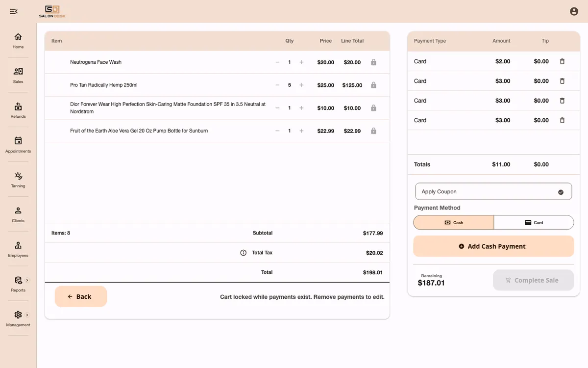Select the Card payment method
588x368 pixels.
point(534,222)
